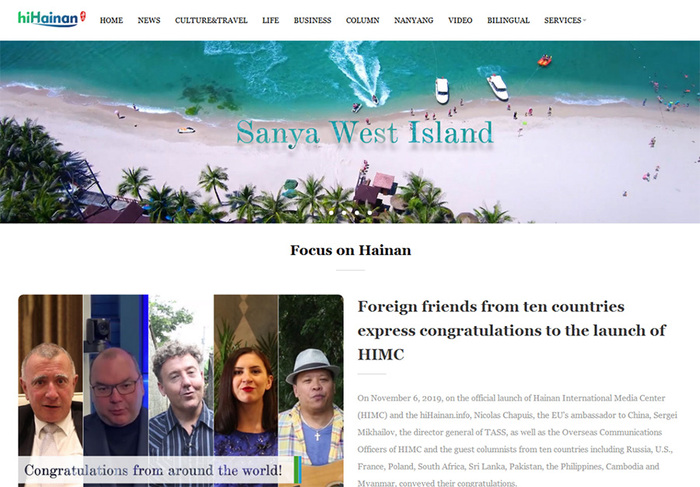This screenshot has width=700, height=487.
Task: Select the second carousel indicator dot
Action: (x=344, y=213)
